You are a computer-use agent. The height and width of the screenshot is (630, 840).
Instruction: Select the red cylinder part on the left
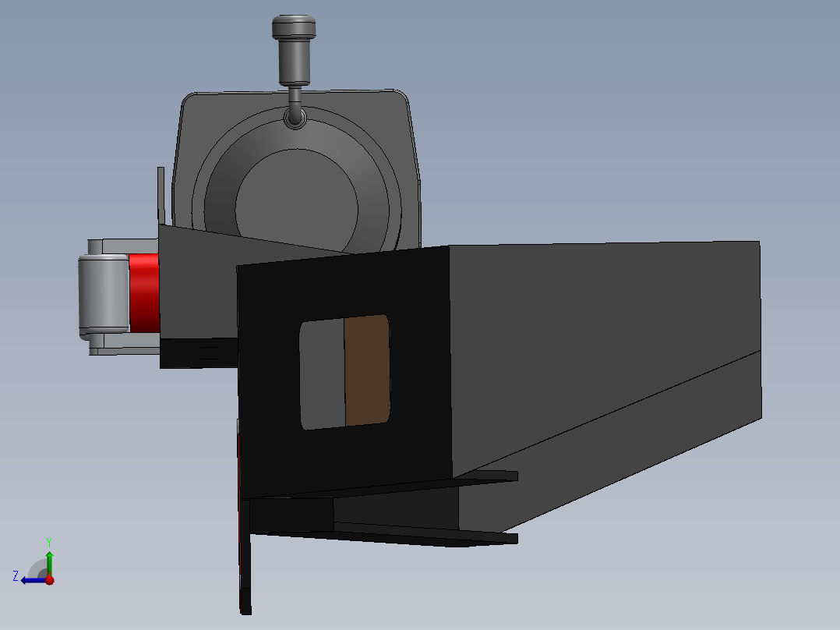point(144,292)
